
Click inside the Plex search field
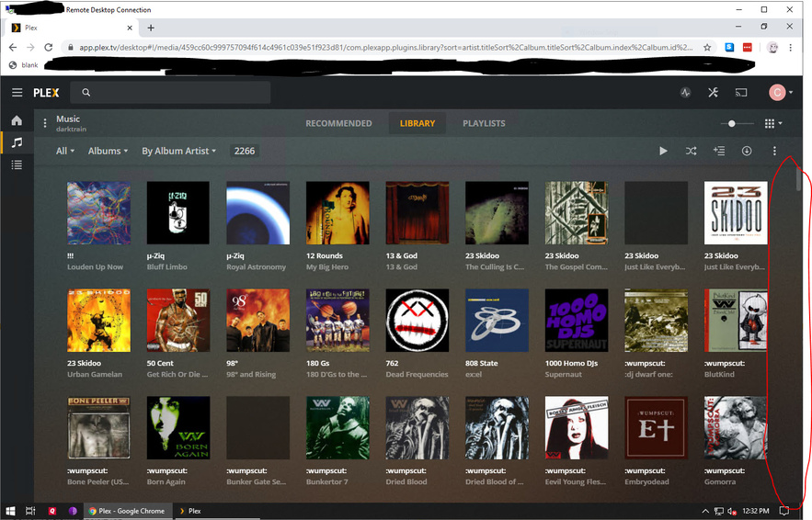170,93
